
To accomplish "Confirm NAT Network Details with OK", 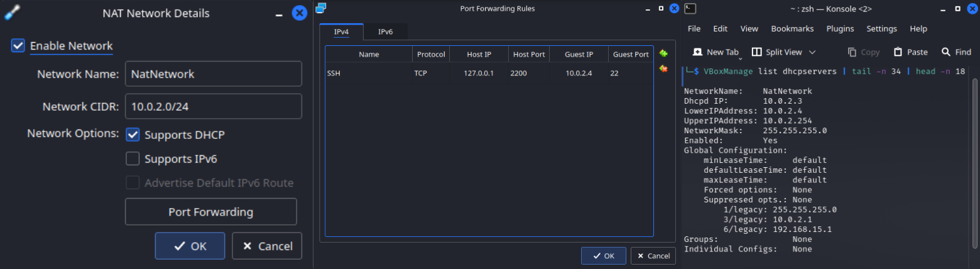I will click(x=190, y=246).
